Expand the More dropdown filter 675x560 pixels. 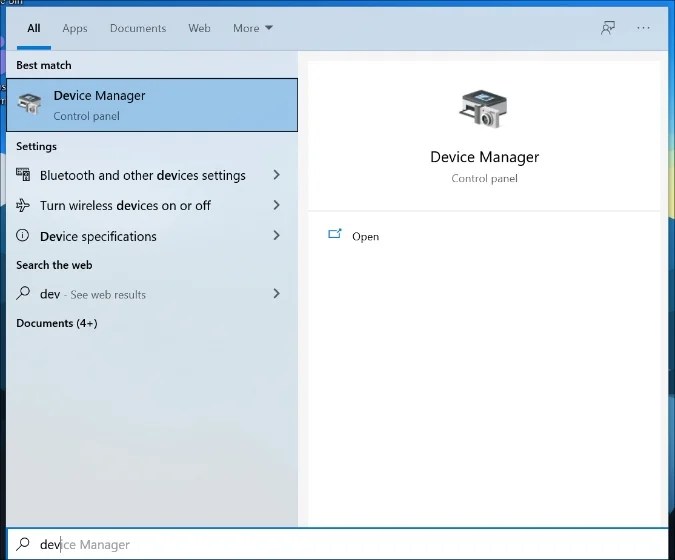253,28
